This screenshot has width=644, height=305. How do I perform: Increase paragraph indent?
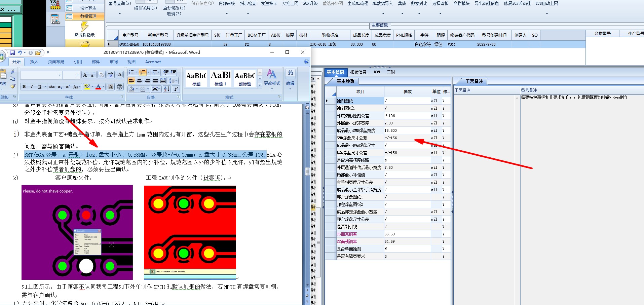click(x=174, y=72)
